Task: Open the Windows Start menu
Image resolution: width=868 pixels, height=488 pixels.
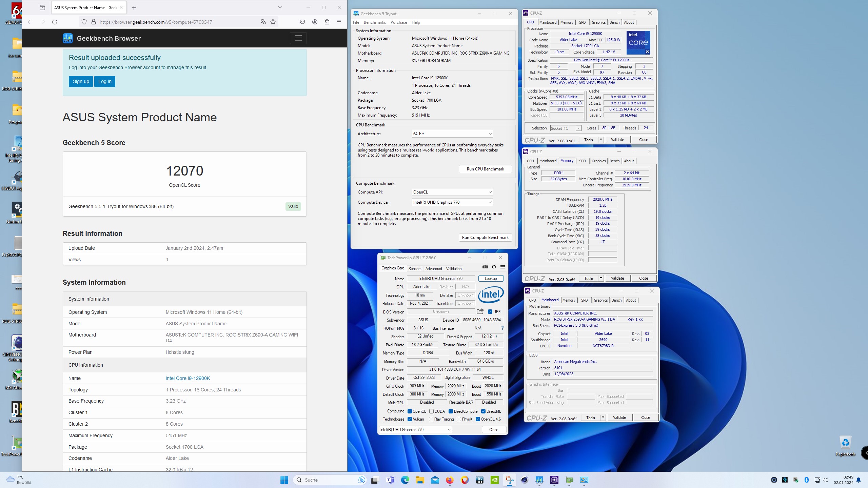Action: 284,480
